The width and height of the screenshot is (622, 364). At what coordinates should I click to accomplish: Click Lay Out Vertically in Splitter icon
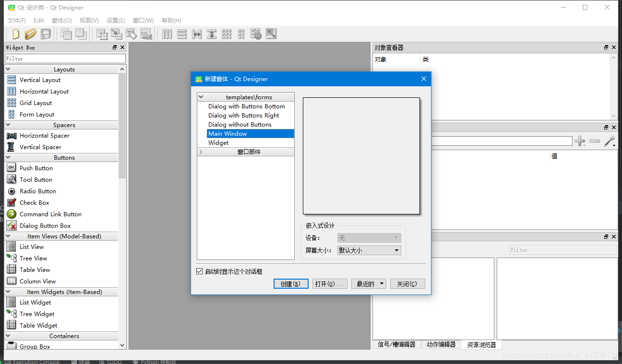pyautogui.click(x=212, y=34)
